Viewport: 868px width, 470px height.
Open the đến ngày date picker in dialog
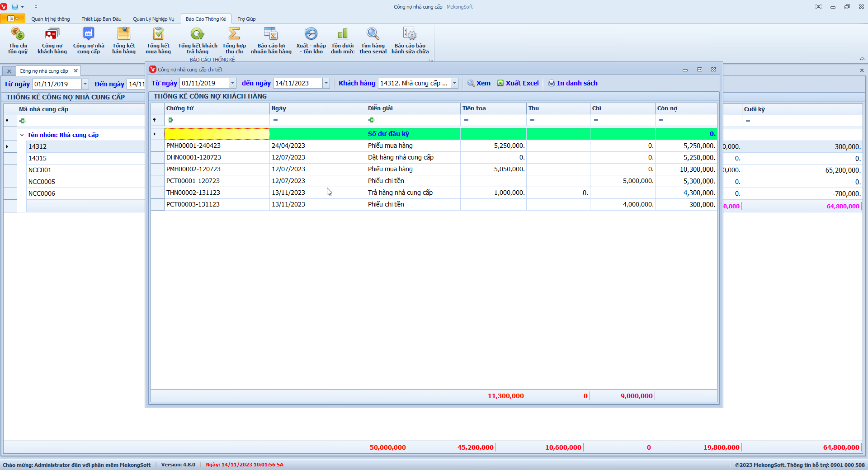pos(326,83)
